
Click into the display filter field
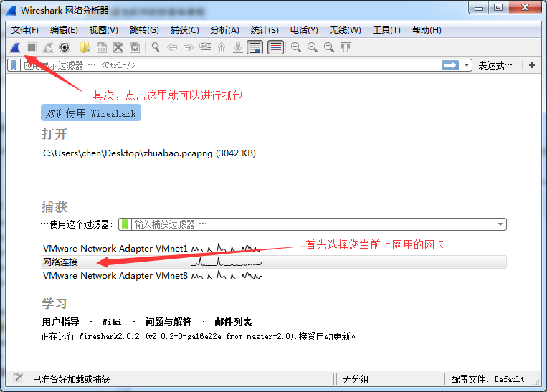pos(230,65)
